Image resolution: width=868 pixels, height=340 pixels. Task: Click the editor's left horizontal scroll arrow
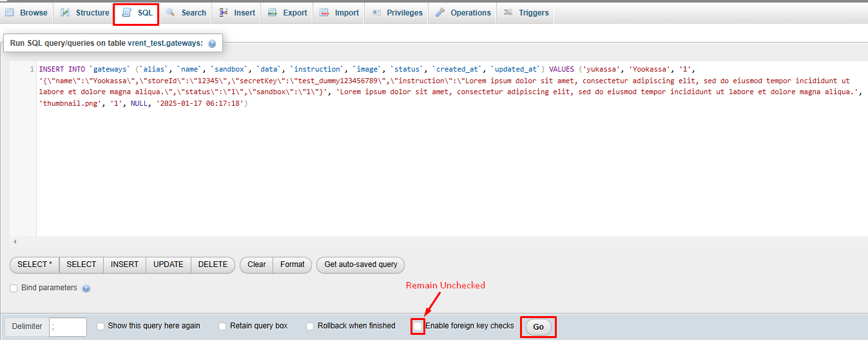pyautogui.click(x=15, y=241)
